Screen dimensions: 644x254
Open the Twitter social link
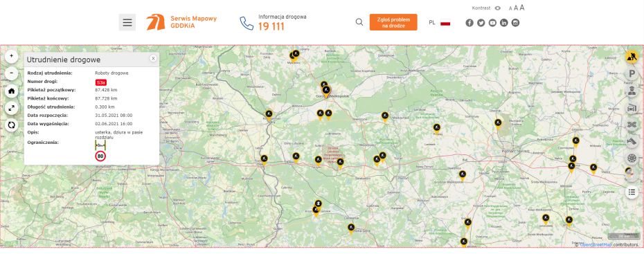[x=481, y=23]
